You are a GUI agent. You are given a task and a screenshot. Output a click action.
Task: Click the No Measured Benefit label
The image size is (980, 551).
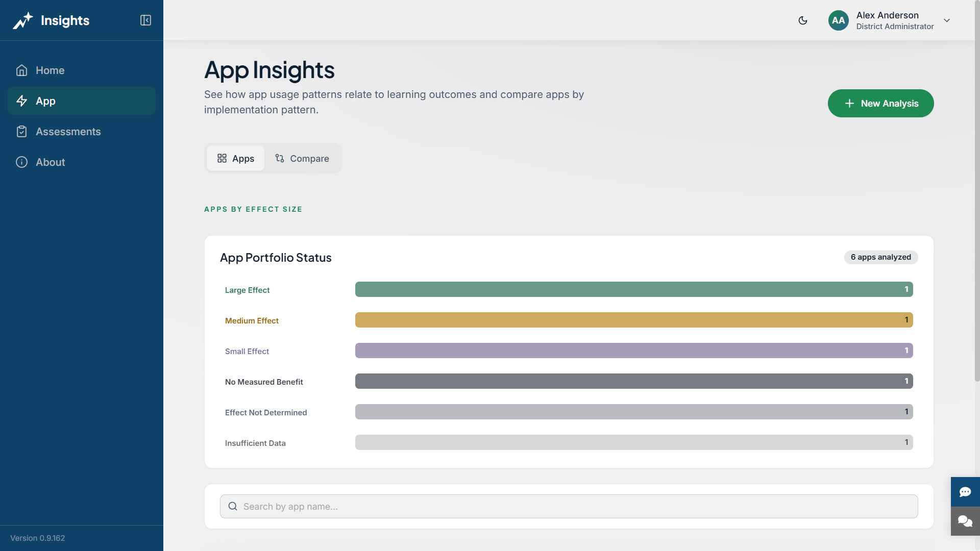coord(264,382)
